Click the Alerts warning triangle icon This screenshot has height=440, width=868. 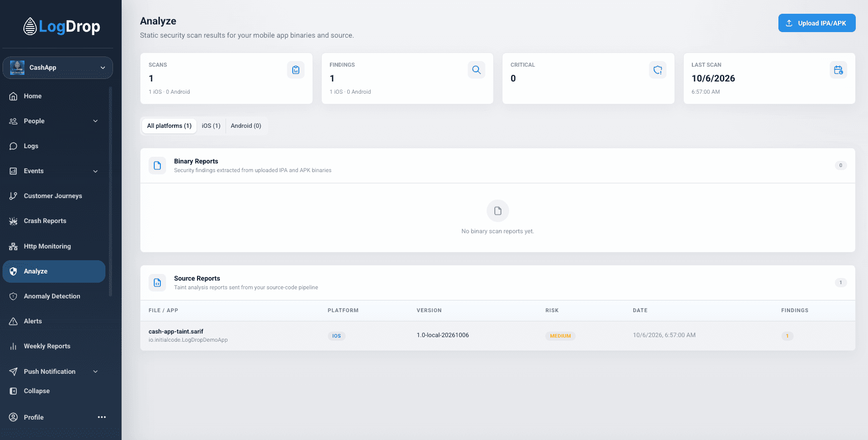click(13, 321)
